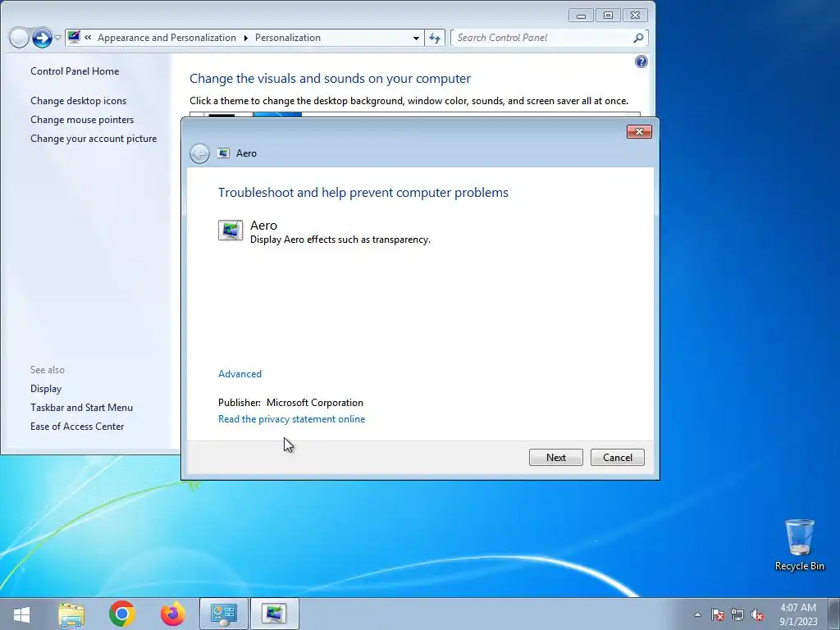Click Action Center flag tray icon
Viewport: 840px width, 630px height.
click(x=717, y=614)
